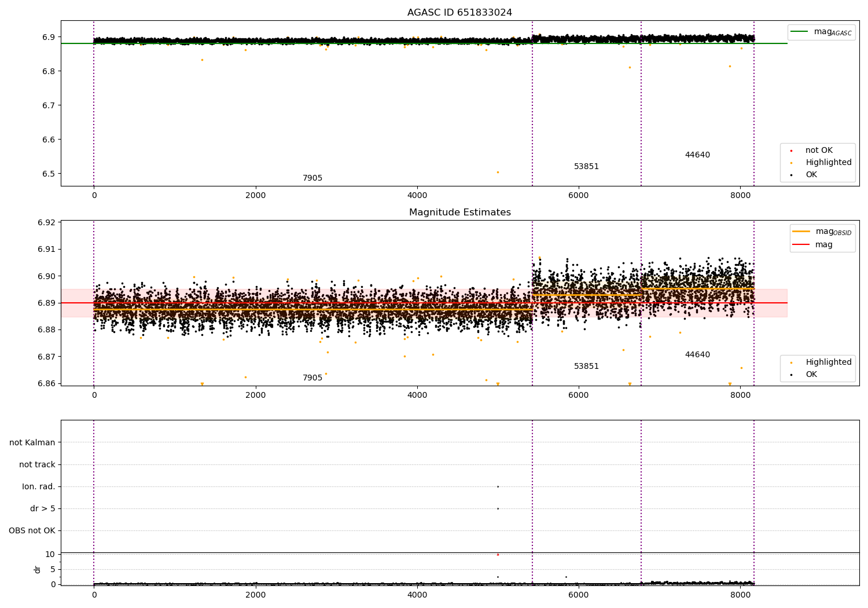
Task: Click the red triangle marker at dr 10
Action: coord(498,555)
